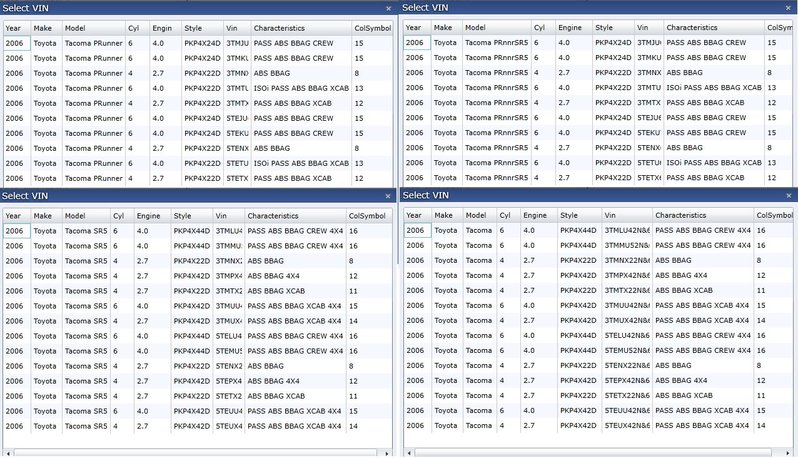Close the Select VIN window listing Tacoma SR5
This screenshot has height=458, width=798.
pos(388,196)
